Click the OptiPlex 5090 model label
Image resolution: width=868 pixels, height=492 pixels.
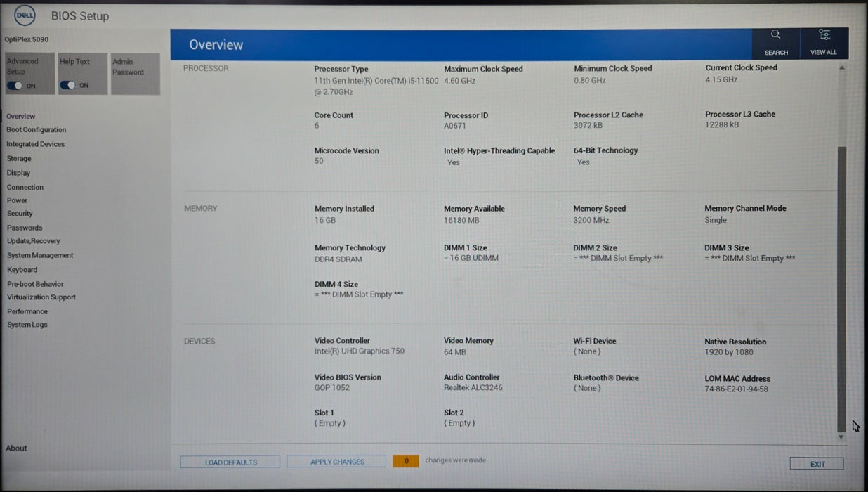point(27,39)
